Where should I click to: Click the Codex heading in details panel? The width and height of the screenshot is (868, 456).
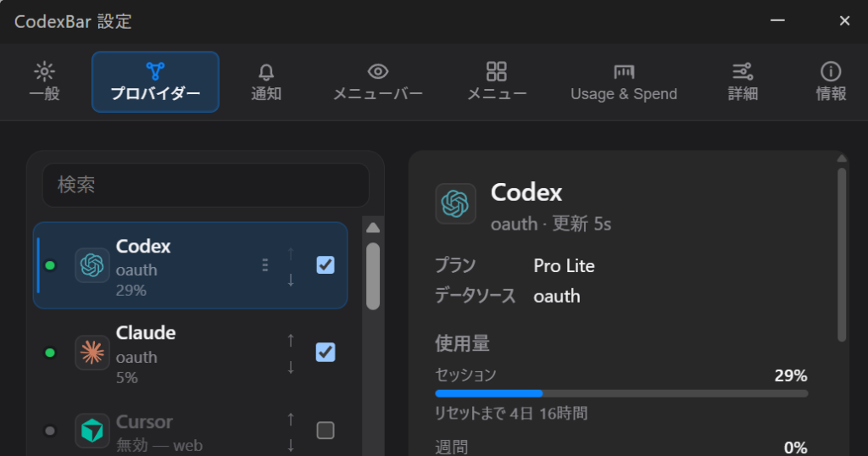pos(526,192)
